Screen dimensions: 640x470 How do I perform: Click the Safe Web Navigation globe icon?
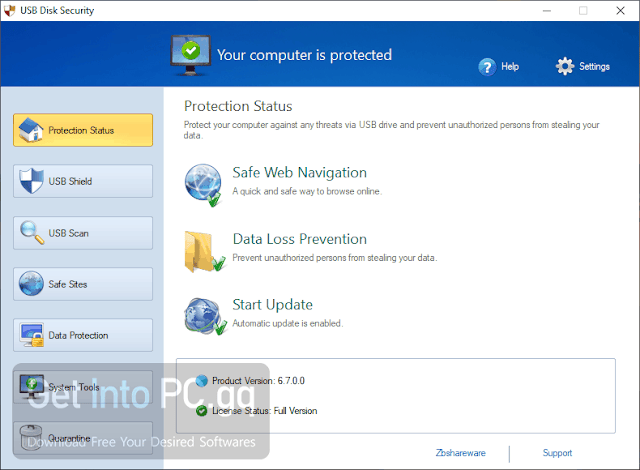pos(203,185)
